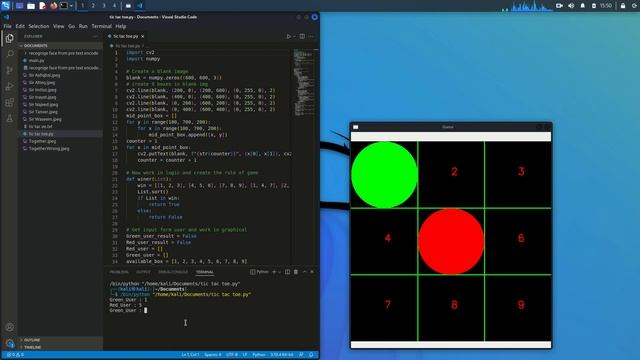The height and width of the screenshot is (360, 640).
Task: Open the Go menu
Action: (71, 26)
